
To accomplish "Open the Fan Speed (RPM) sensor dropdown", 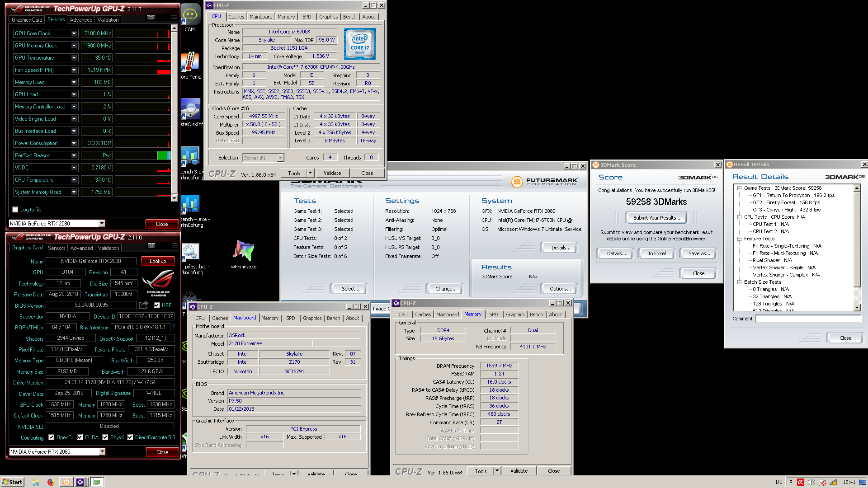I will point(74,70).
